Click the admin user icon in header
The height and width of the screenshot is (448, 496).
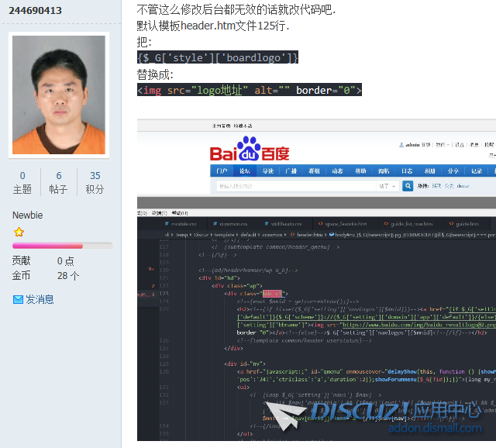(x=401, y=144)
